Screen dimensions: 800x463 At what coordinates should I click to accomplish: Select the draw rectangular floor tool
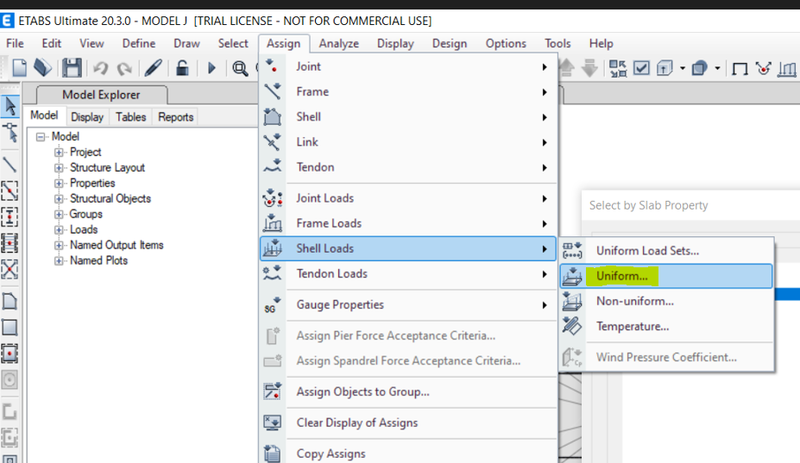point(10,327)
